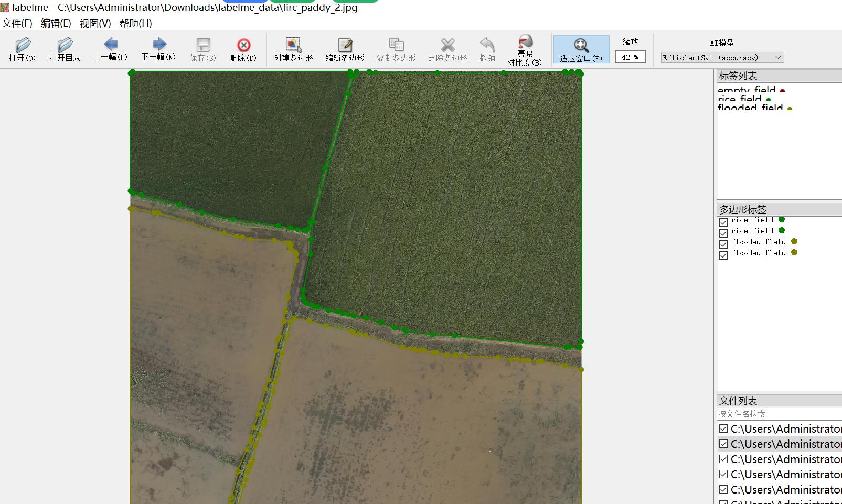Uncheck the first flooded_field polygon checkbox
Image resolution: width=842 pixels, height=504 pixels.
point(723,244)
